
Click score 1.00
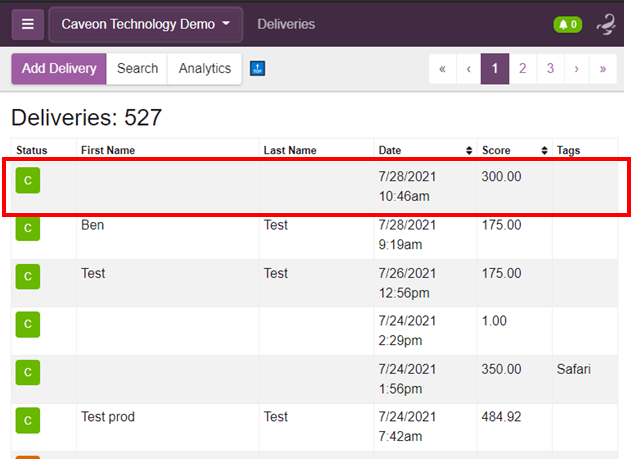pos(494,321)
